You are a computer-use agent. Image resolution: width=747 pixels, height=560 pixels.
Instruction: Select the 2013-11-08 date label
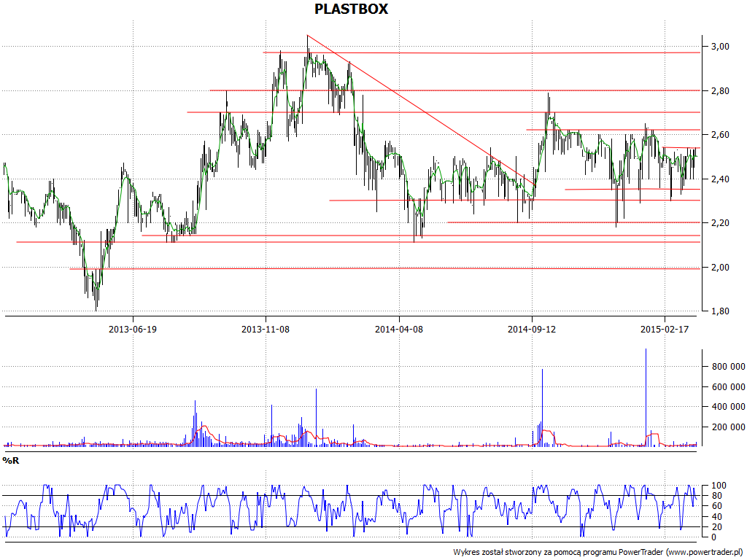(x=266, y=329)
